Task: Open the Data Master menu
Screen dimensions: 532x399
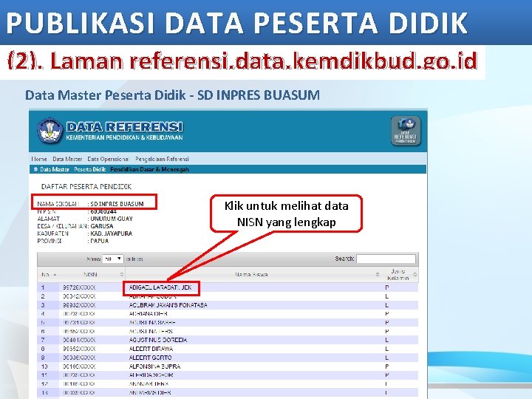Action: click(x=67, y=159)
